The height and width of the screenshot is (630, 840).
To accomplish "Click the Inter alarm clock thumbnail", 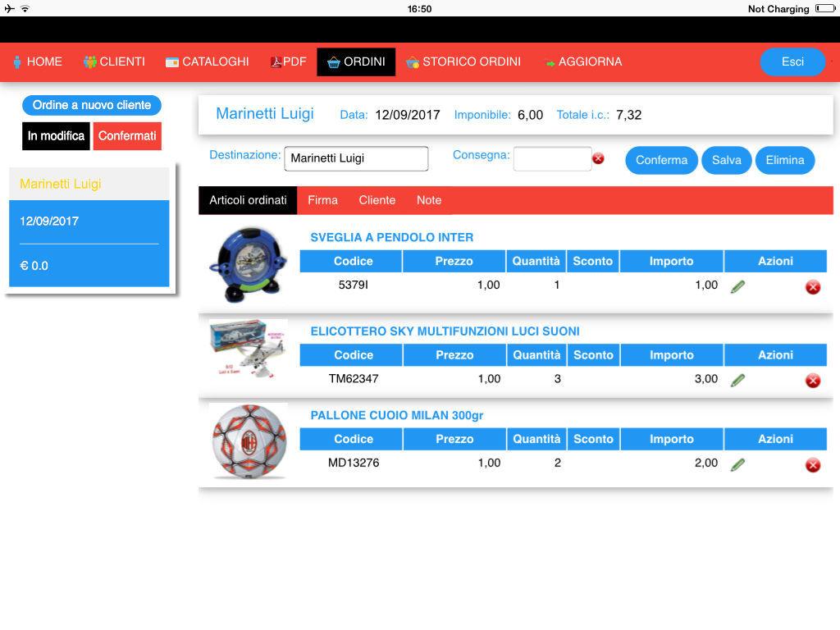I will [x=248, y=265].
